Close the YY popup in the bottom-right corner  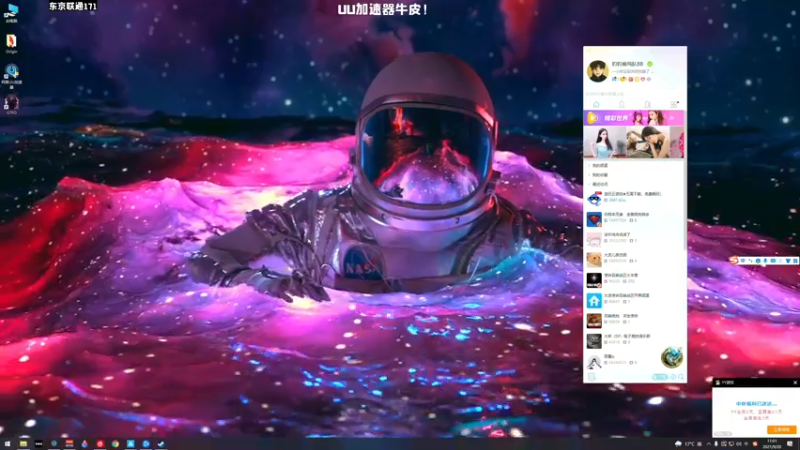[x=794, y=382]
